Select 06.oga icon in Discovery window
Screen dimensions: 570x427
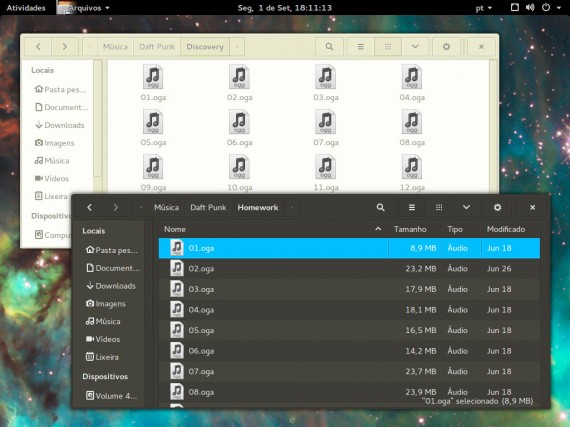[x=239, y=122]
